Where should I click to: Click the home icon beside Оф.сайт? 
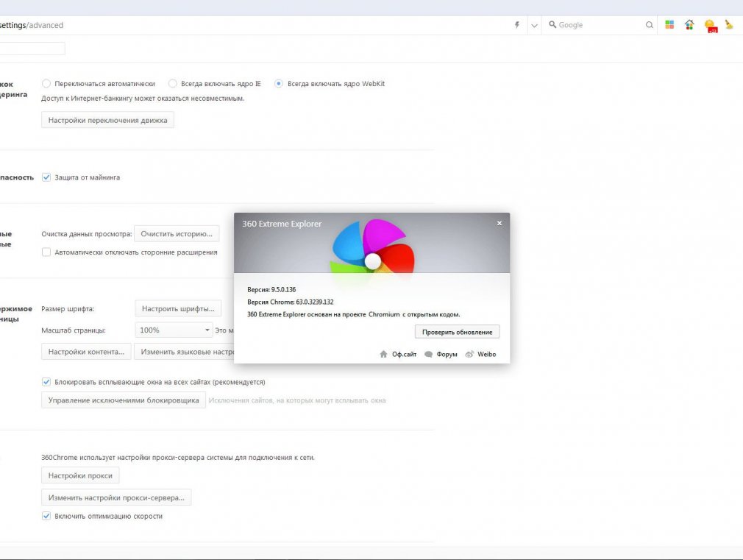pyautogui.click(x=383, y=354)
